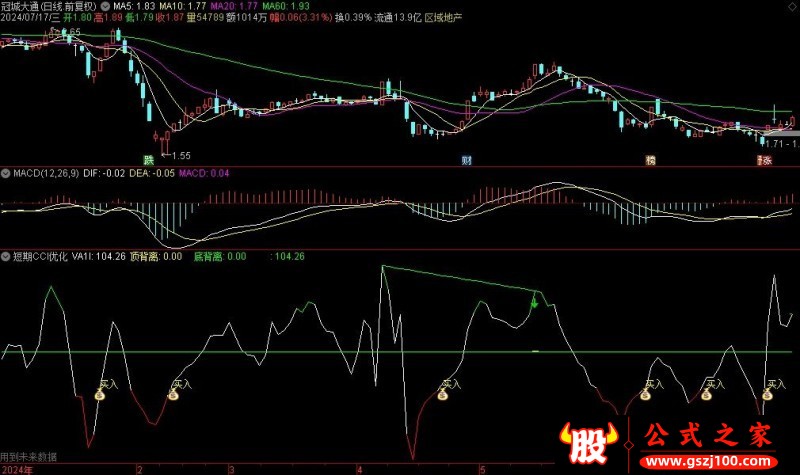Viewport: 800px width, 475px height.
Task: Click the 榜 event marker
Action: pyautogui.click(x=651, y=160)
